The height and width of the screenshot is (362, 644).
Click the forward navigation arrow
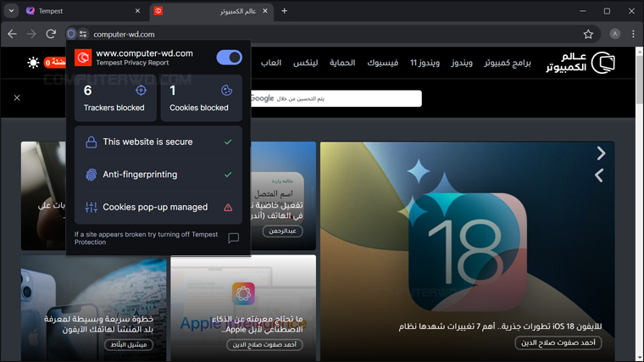[31, 34]
